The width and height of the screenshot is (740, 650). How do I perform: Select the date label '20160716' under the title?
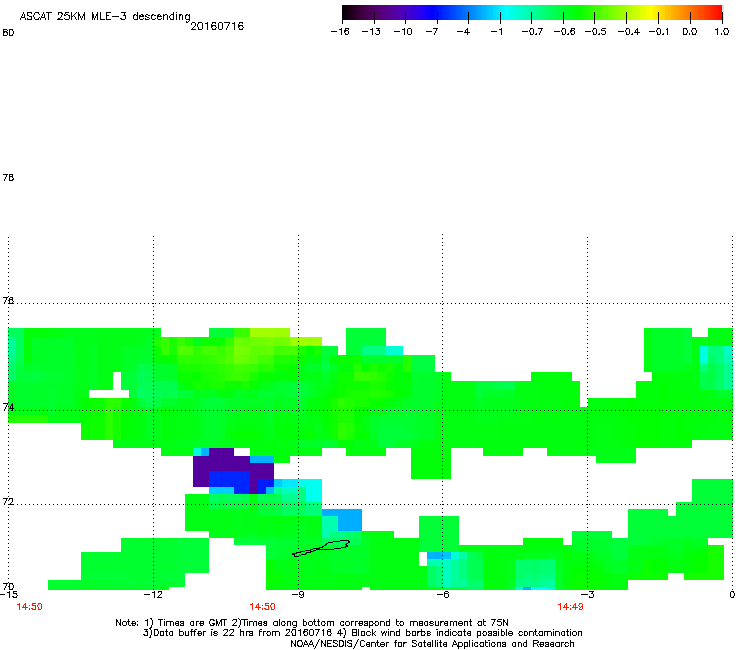(217, 26)
